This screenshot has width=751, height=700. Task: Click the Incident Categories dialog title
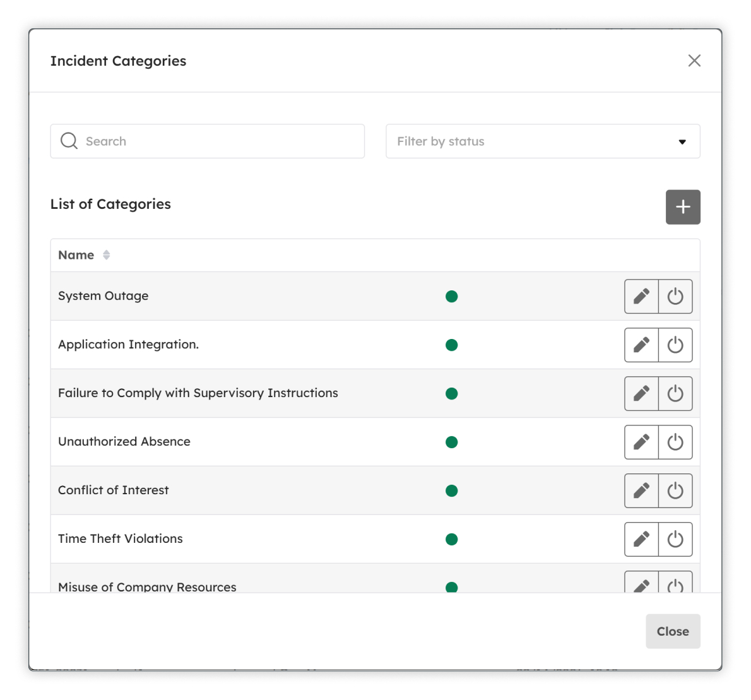coord(118,61)
